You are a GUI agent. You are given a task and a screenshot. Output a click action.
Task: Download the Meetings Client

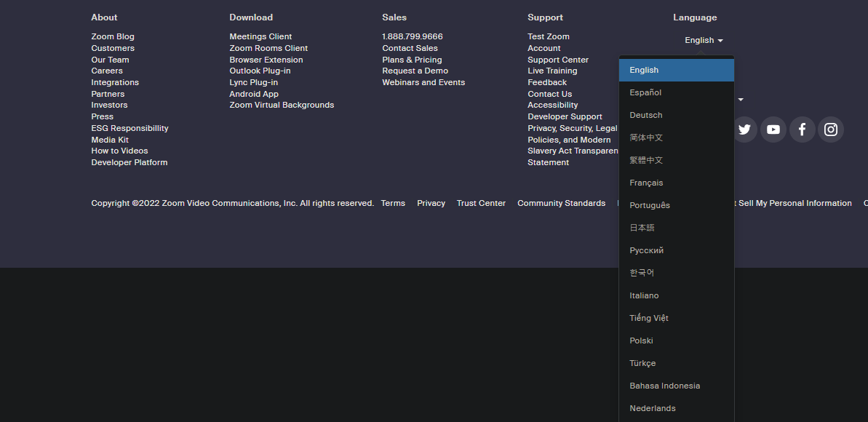[x=260, y=36]
